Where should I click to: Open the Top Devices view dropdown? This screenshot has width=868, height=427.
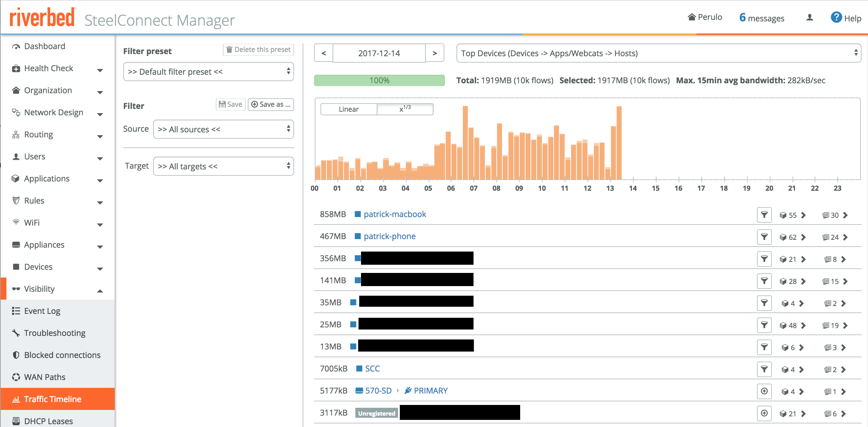tap(658, 53)
